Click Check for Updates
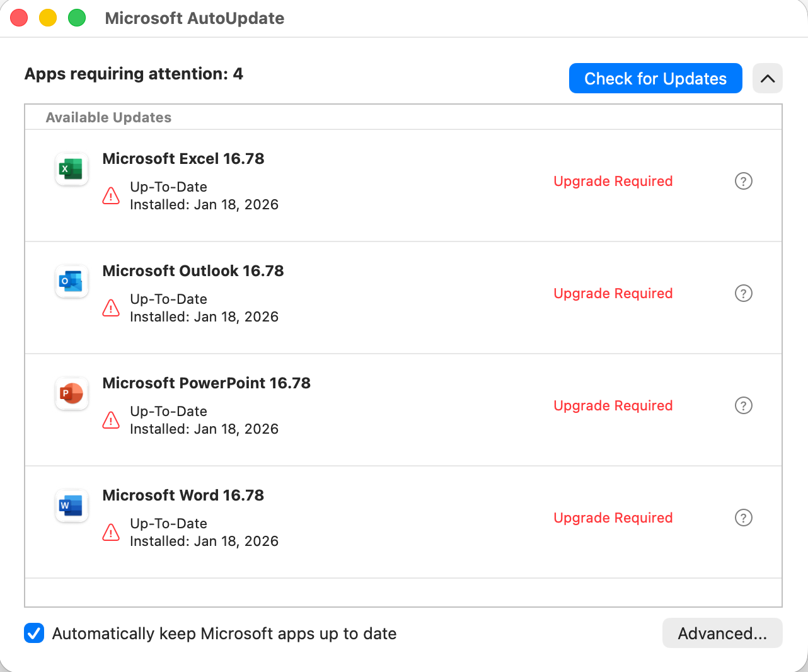The image size is (808, 672). (x=655, y=78)
